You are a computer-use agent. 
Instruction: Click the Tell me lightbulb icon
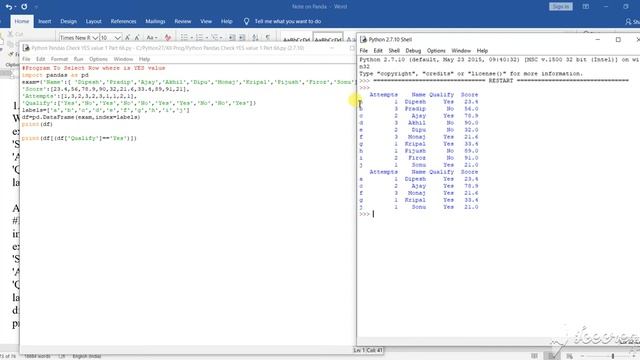click(247, 21)
